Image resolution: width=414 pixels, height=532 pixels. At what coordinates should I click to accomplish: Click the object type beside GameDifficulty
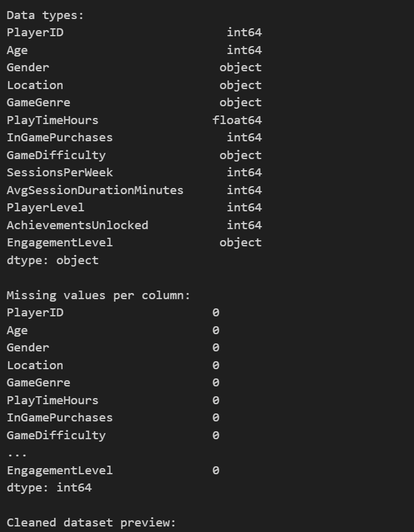pyautogui.click(x=240, y=155)
